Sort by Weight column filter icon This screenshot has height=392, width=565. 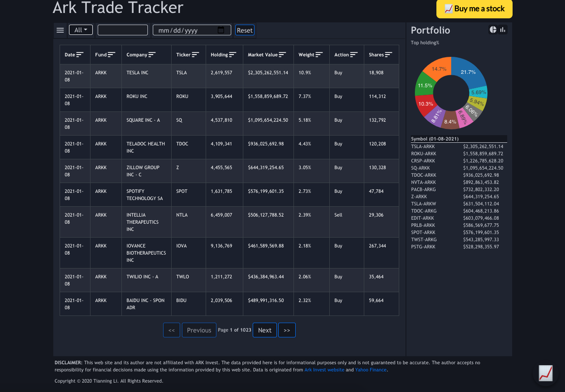click(319, 55)
